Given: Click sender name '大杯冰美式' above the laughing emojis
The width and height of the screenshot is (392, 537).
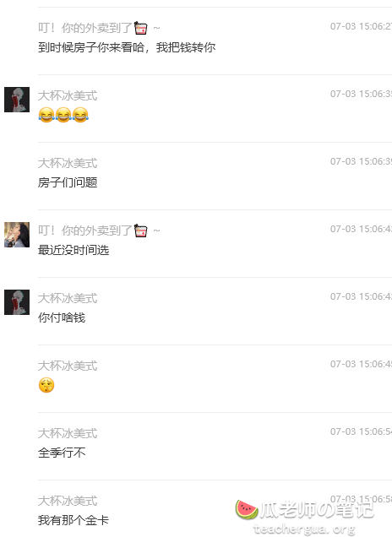Looking at the screenshot, I should click(68, 95).
